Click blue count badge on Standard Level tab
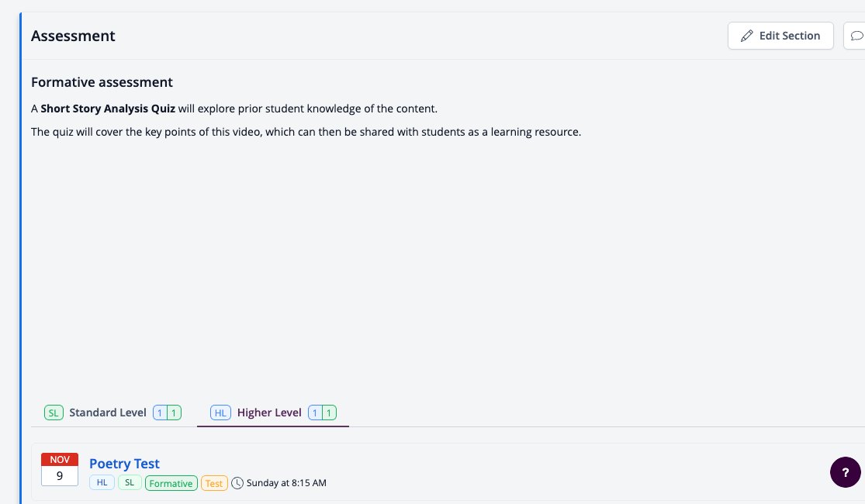Image resolution: width=865 pixels, height=504 pixels. point(160,413)
